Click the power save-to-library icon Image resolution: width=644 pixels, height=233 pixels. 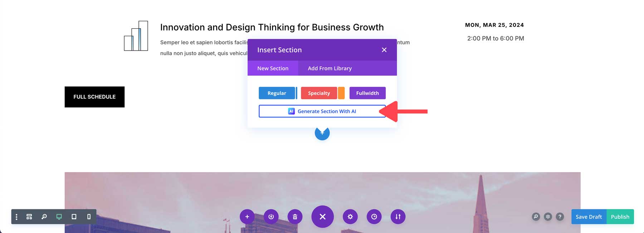coord(271,217)
